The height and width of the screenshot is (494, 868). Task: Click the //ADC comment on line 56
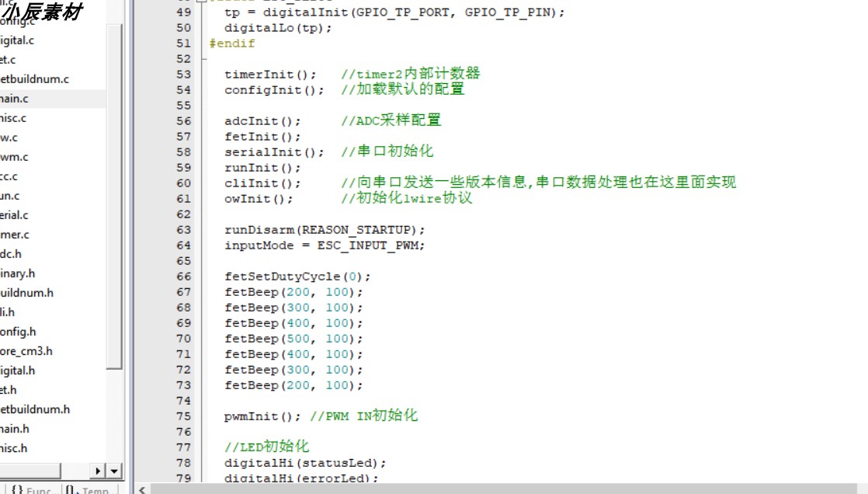pyautogui.click(x=391, y=120)
